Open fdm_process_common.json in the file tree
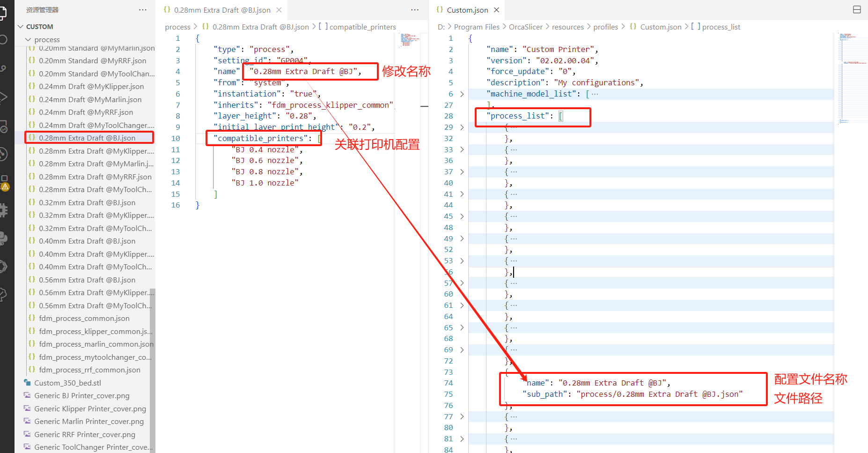Screen dimensions: 868x453 84,319
